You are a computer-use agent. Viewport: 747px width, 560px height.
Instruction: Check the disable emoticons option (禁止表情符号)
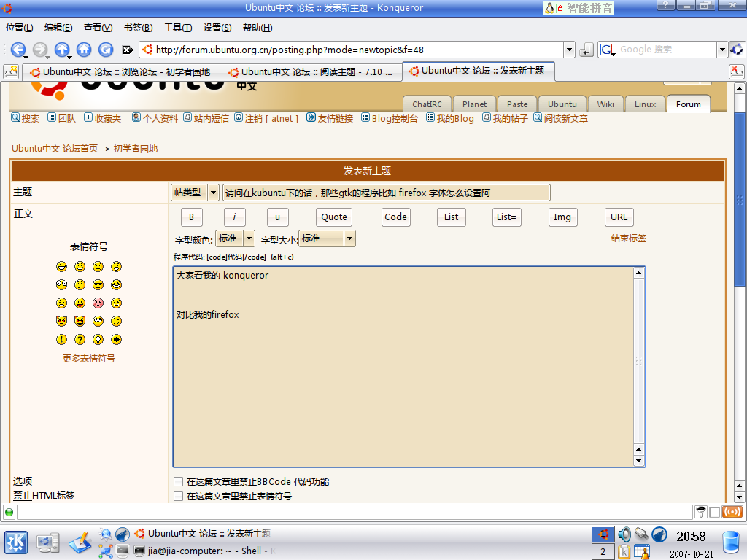point(178,496)
